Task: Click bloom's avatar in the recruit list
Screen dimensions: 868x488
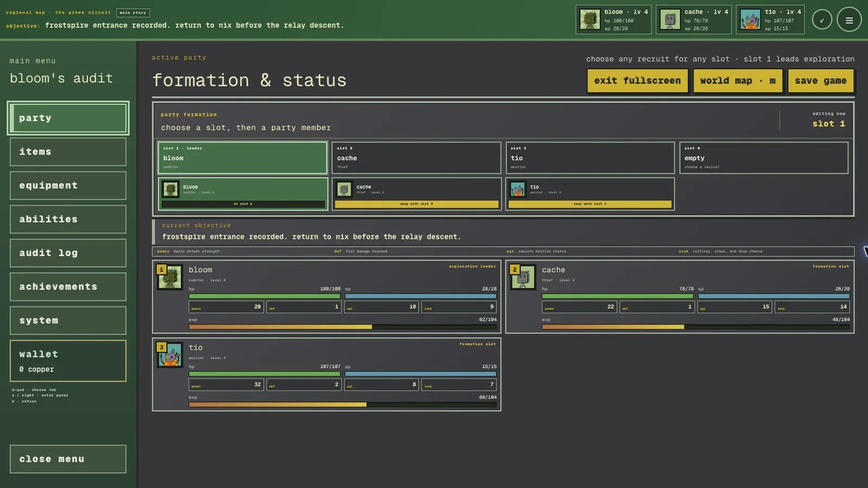Action: (x=170, y=189)
